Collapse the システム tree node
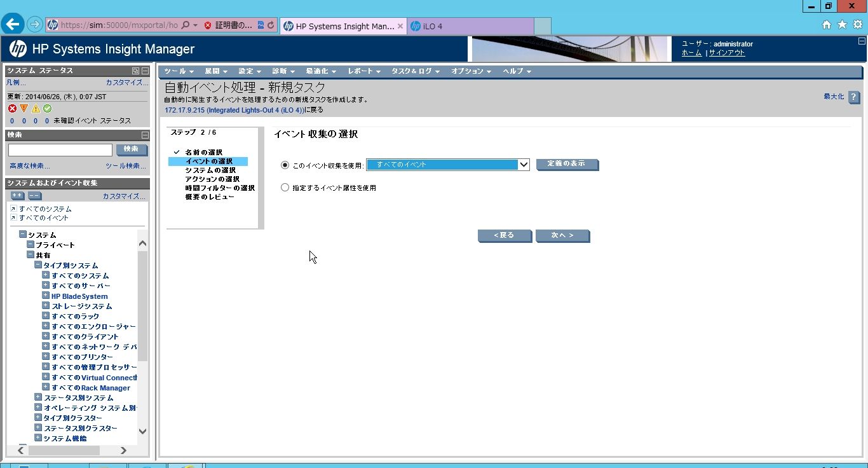 point(23,235)
